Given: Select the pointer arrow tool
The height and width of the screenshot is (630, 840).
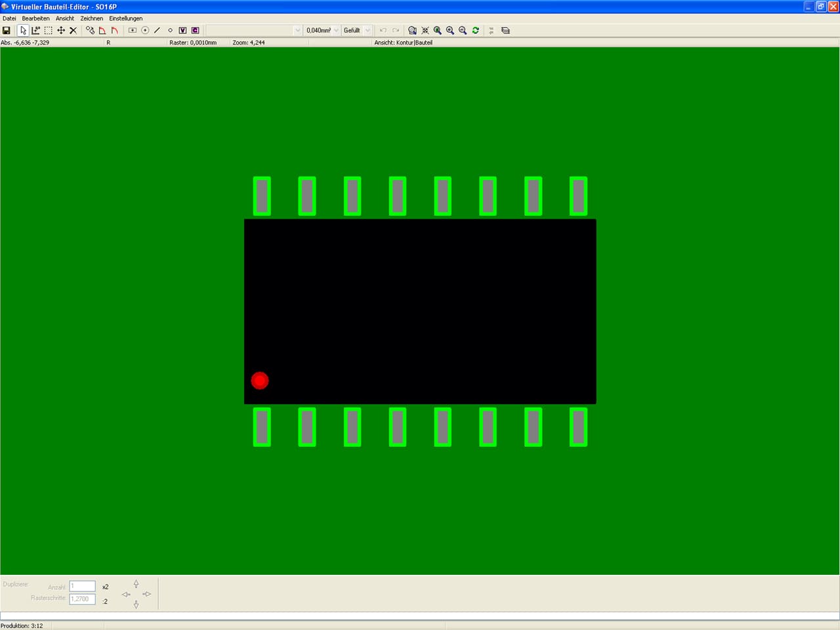Looking at the screenshot, I should (23, 30).
